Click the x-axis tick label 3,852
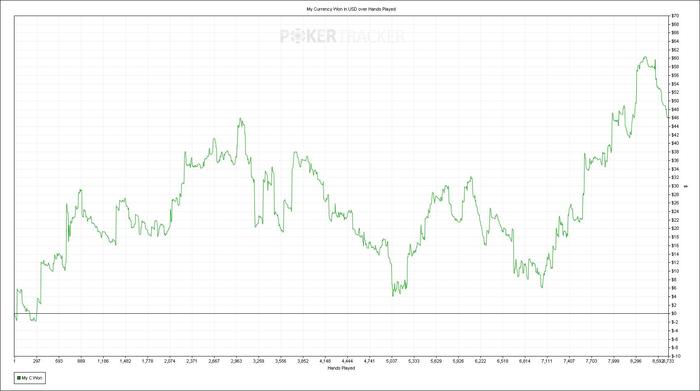The width and height of the screenshot is (700, 391). click(303, 361)
